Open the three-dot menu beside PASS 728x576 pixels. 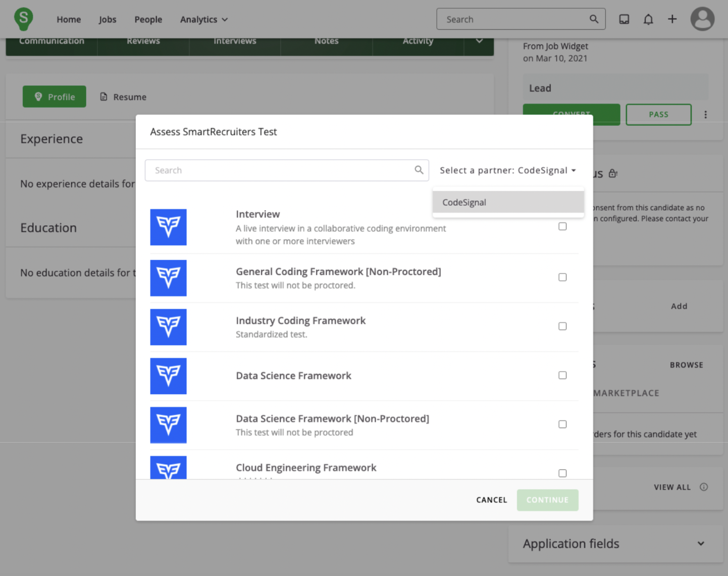pos(705,115)
